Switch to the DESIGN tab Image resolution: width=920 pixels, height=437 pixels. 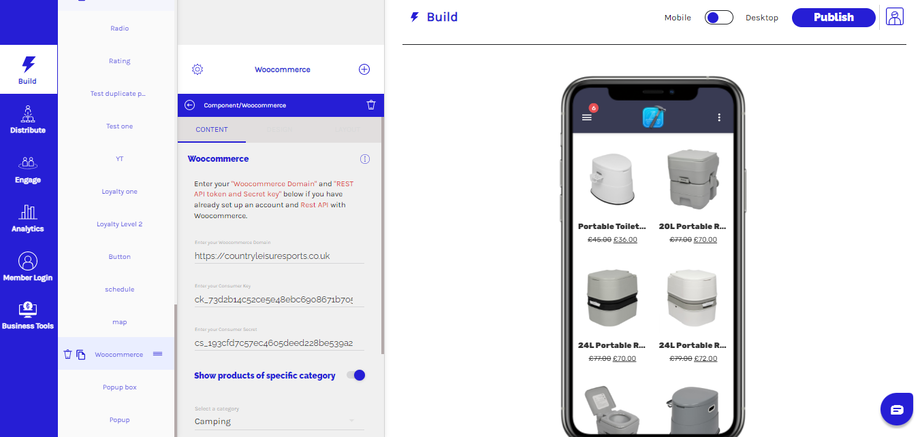[280, 130]
